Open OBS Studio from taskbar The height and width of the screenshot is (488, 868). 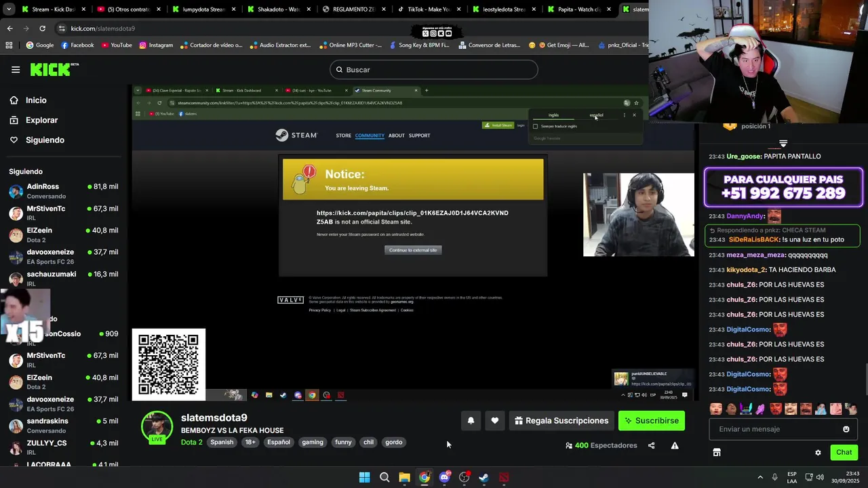click(x=464, y=477)
